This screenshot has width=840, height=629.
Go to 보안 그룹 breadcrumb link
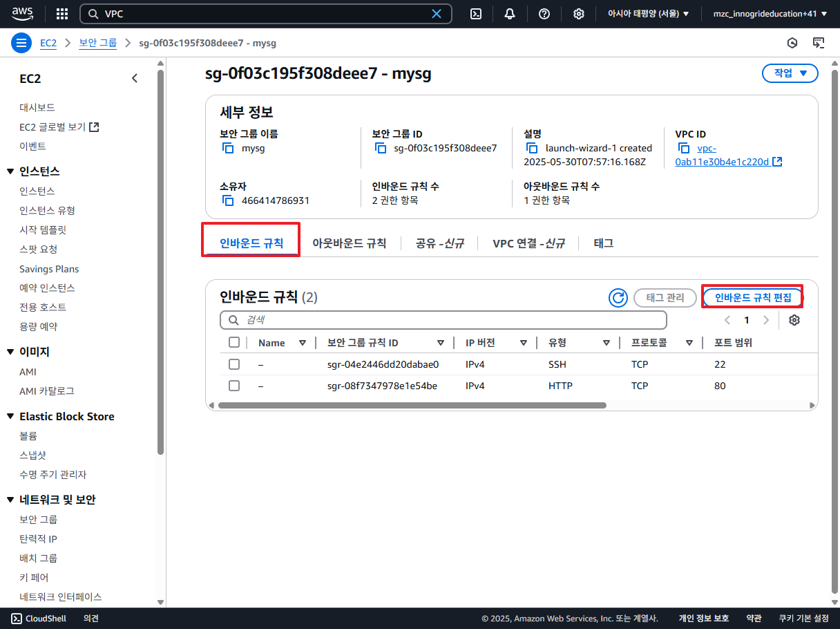click(98, 43)
